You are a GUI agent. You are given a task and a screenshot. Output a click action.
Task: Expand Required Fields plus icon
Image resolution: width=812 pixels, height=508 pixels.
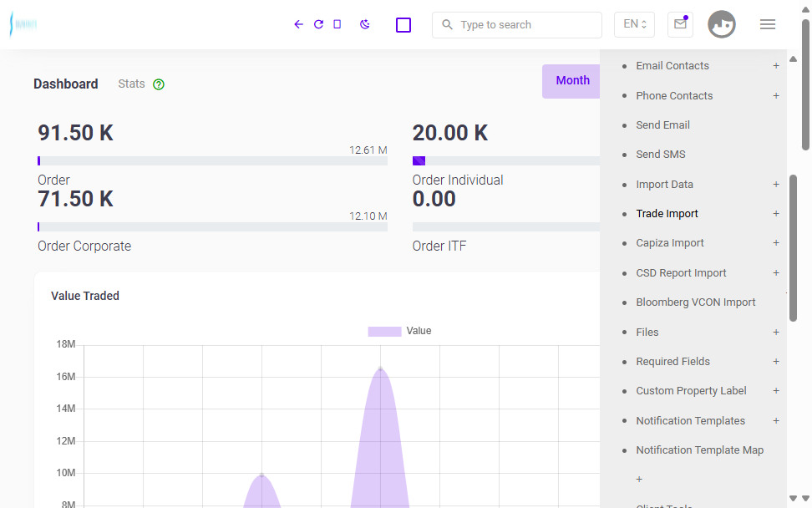pyautogui.click(x=776, y=362)
